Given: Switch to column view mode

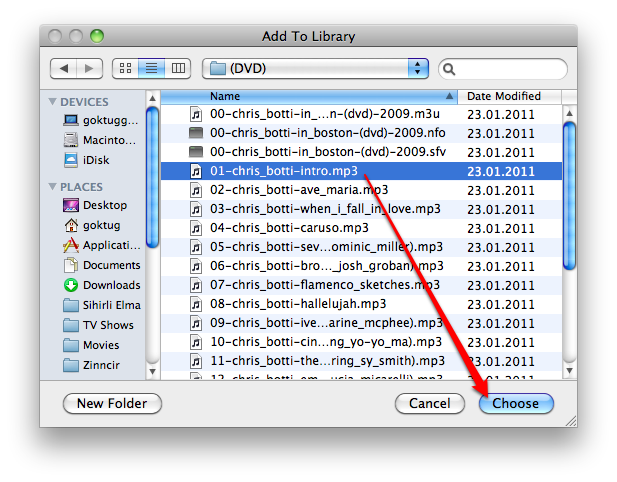Looking at the screenshot, I should [178, 68].
